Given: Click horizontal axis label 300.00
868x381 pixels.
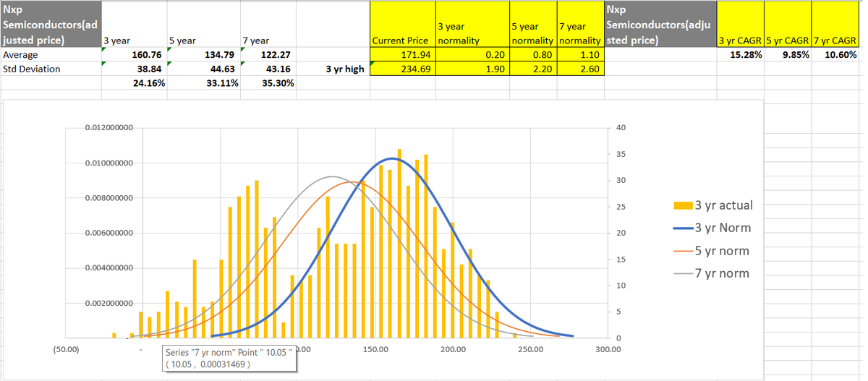Looking at the screenshot, I should [x=608, y=350].
